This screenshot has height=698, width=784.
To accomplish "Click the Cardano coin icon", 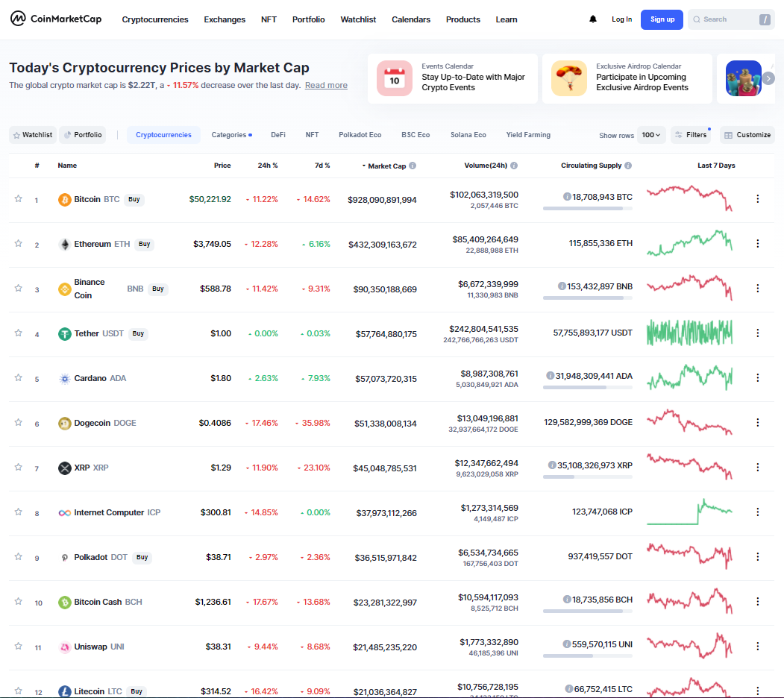I will coord(64,379).
